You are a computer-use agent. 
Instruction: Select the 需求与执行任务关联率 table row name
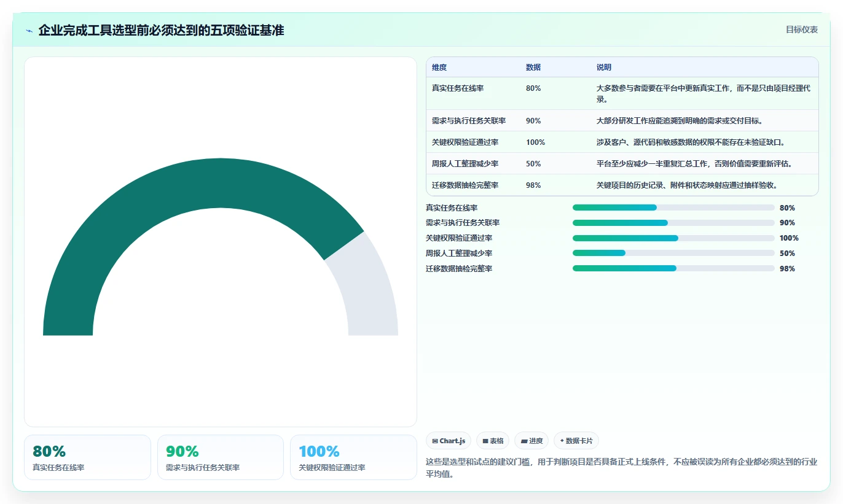tap(469, 121)
